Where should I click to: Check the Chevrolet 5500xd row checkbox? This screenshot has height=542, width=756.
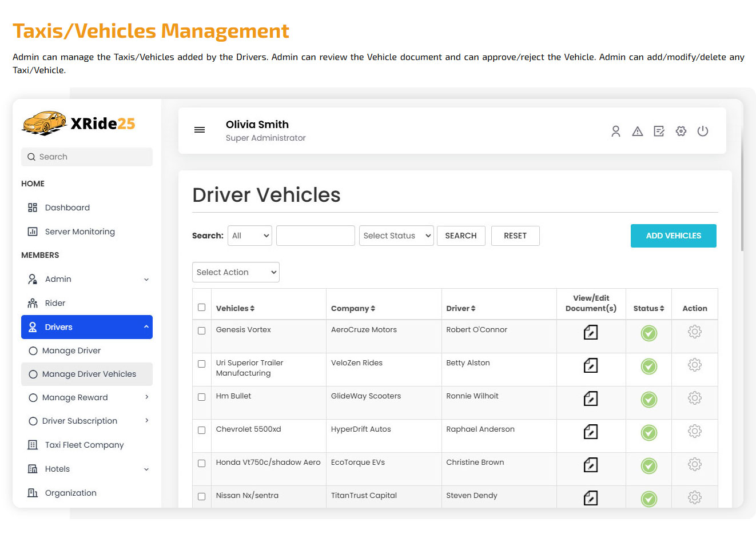pyautogui.click(x=201, y=430)
